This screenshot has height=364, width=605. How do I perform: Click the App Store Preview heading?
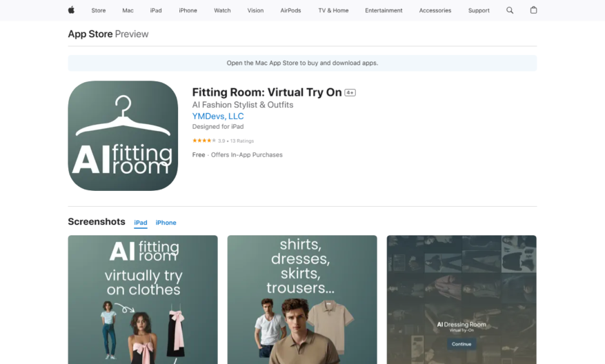pyautogui.click(x=108, y=34)
